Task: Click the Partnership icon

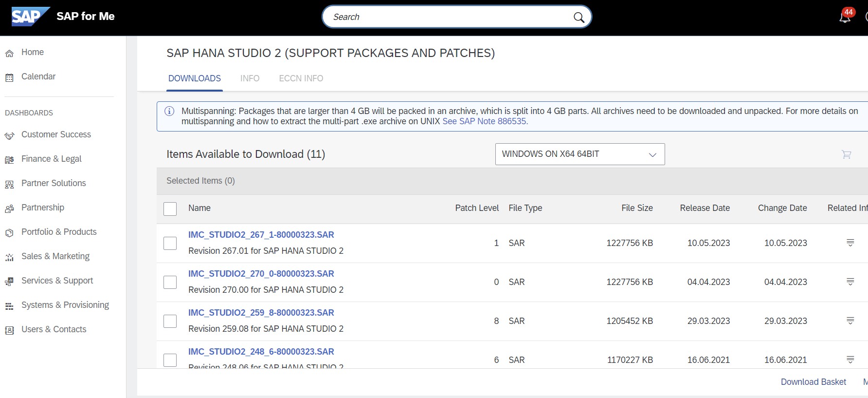Action: coord(9,208)
